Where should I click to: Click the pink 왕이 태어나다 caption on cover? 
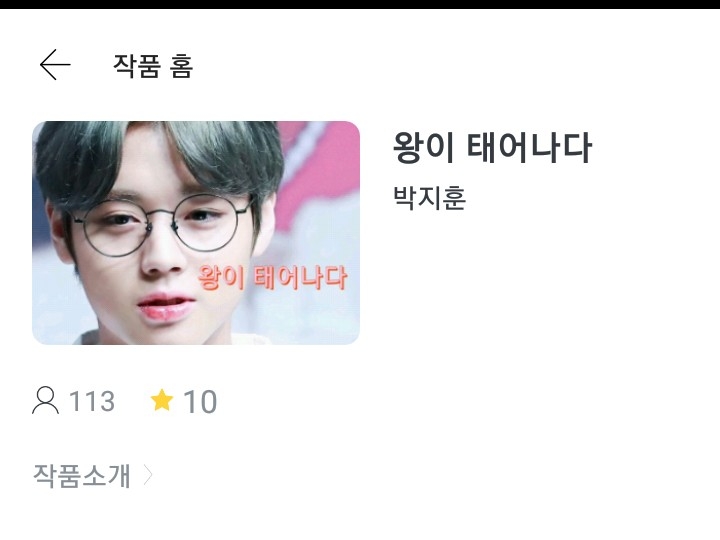(x=272, y=277)
